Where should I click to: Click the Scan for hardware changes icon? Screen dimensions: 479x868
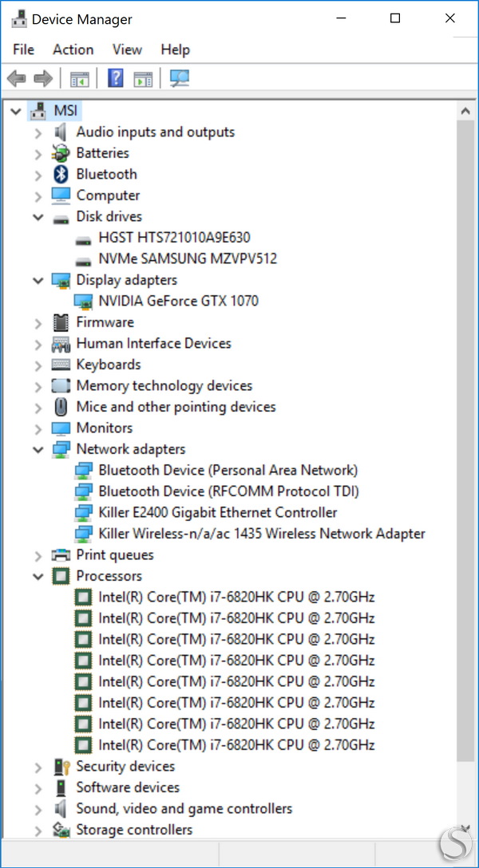click(180, 78)
